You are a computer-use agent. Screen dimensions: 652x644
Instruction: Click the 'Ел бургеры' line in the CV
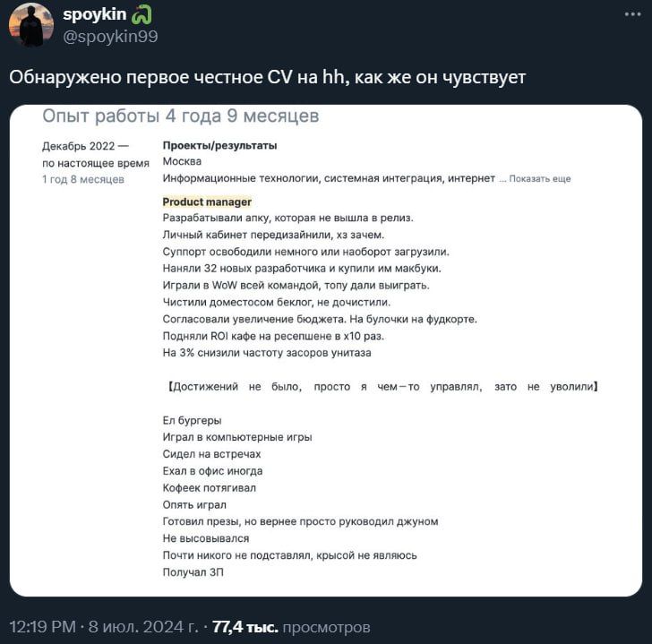click(x=192, y=420)
